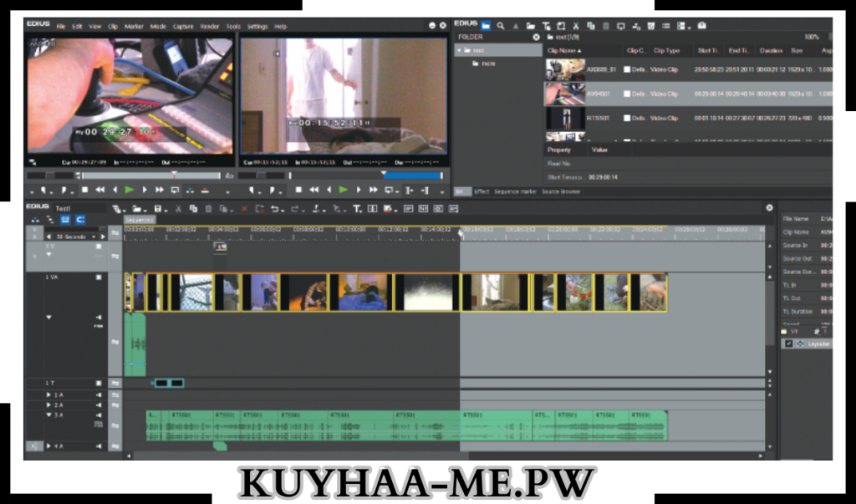Screen dimensions: 856x504
Task: Click the bin folder view toggle icon
Action: tap(486, 26)
